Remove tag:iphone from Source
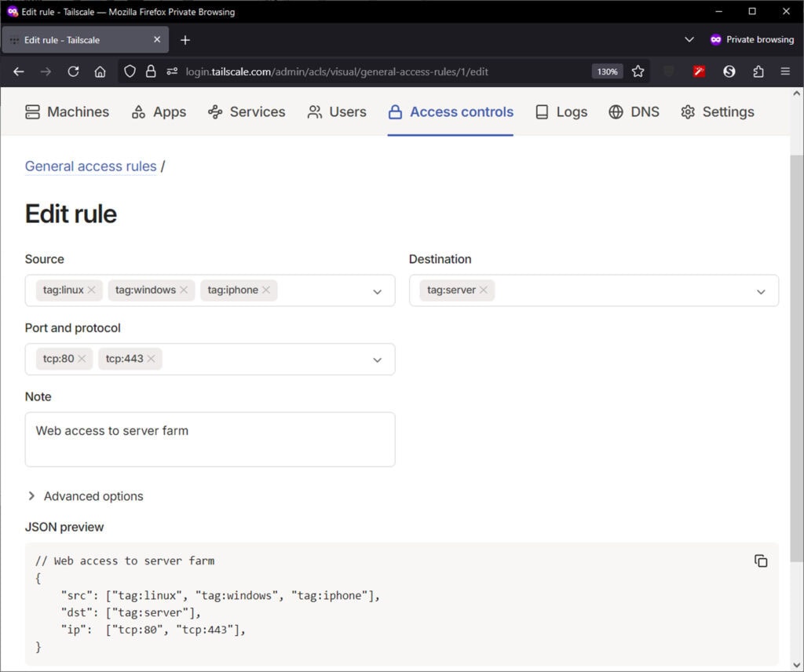 (266, 290)
